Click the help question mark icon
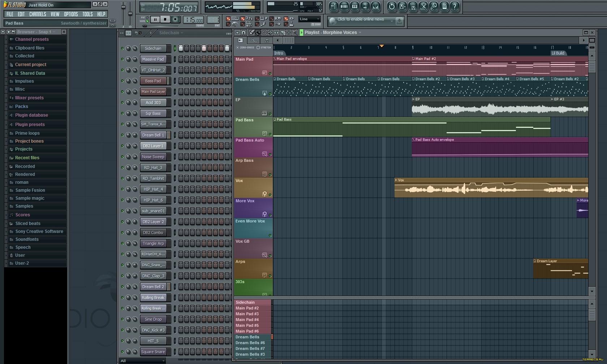Viewport: 607px width, 364px height. [x=455, y=6]
